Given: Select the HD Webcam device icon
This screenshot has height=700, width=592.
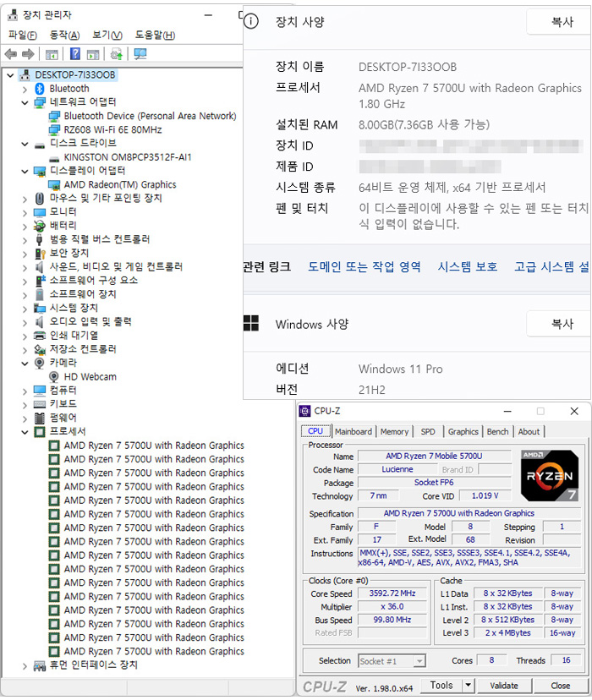Looking at the screenshot, I should point(53,377).
